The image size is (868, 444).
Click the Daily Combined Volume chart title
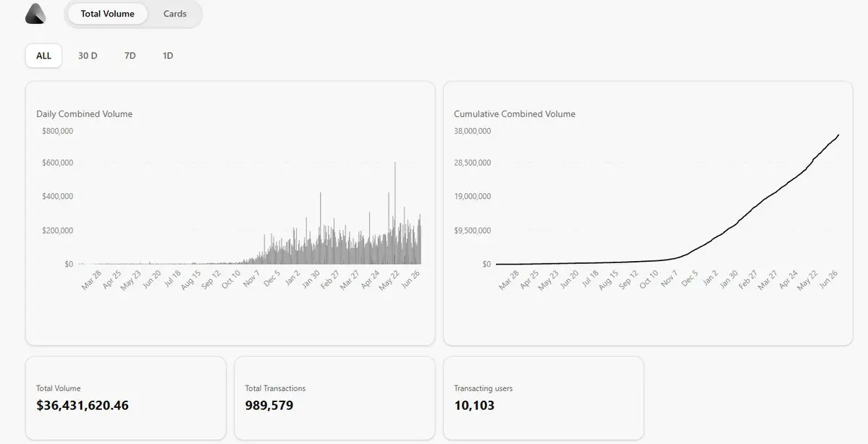click(x=84, y=114)
